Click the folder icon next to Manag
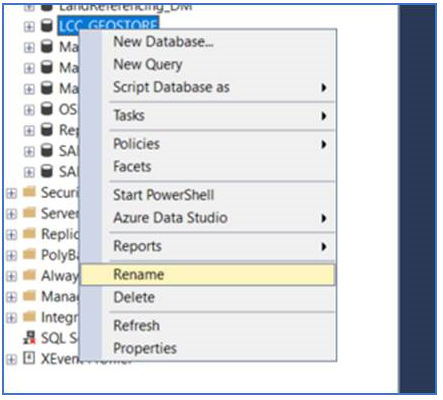This screenshot has height=400, width=443. pos(29,296)
